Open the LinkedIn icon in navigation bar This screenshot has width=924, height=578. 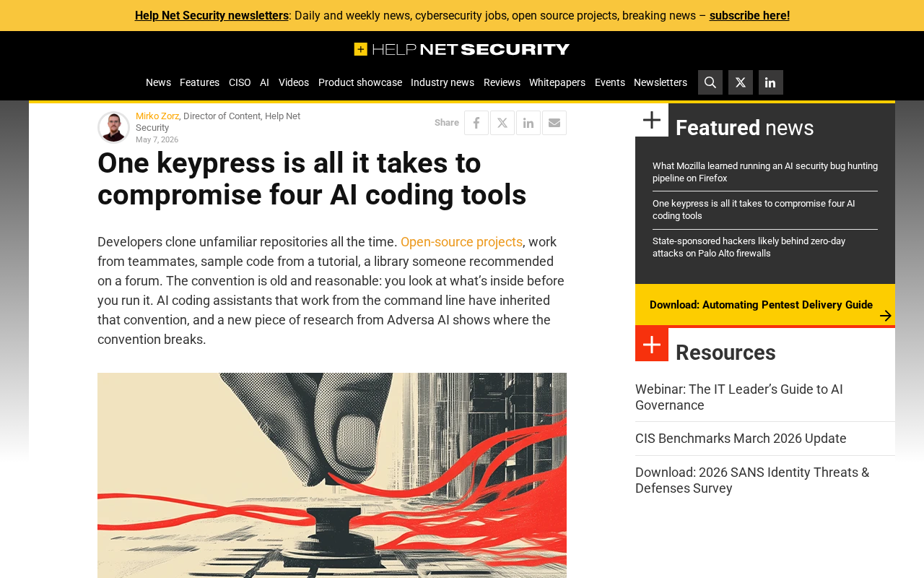pyautogui.click(x=771, y=82)
